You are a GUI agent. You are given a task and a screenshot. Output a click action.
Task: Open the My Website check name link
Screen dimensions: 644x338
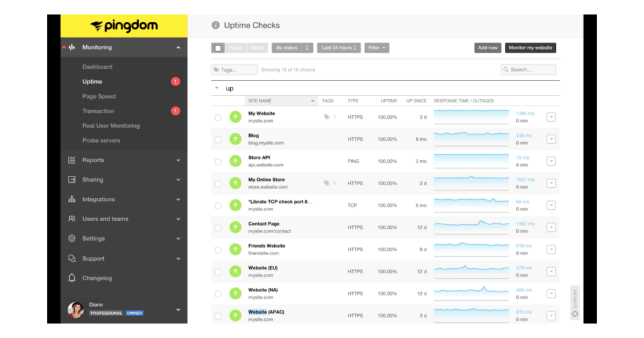(262, 114)
